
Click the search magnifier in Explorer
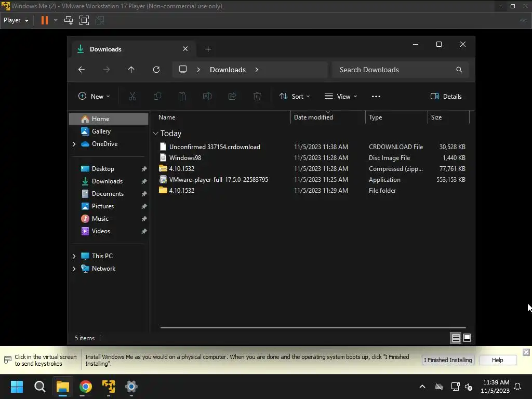[x=459, y=70]
